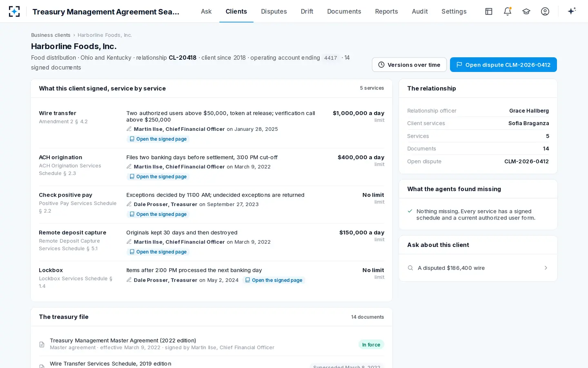Open dispute CLM-2026-0412
Screen dimensions: 588x368
(x=503, y=65)
